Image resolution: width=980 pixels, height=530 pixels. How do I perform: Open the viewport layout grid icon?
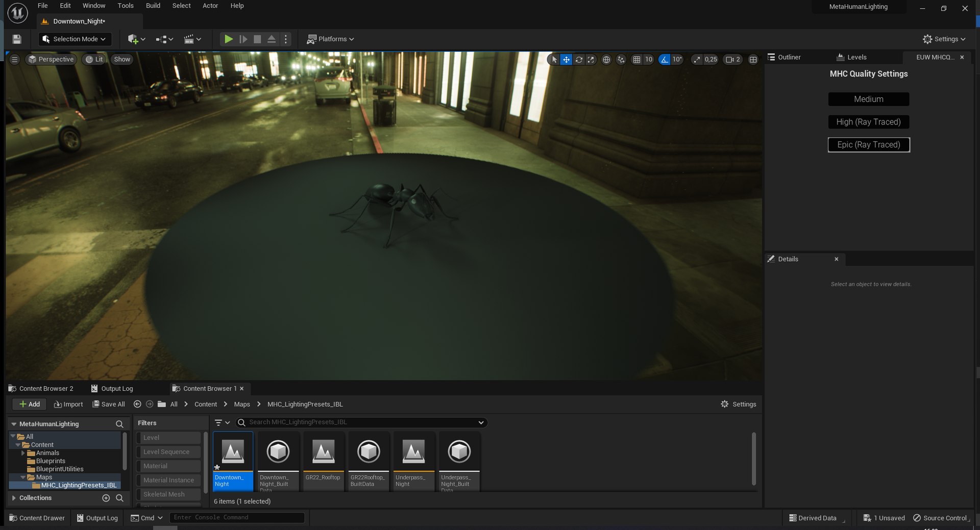point(753,60)
